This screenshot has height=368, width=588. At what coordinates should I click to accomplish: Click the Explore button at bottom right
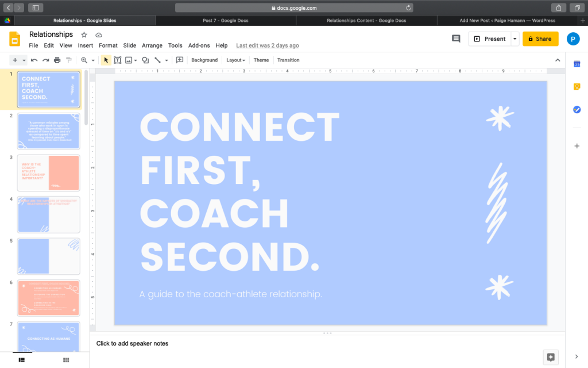coord(551,357)
